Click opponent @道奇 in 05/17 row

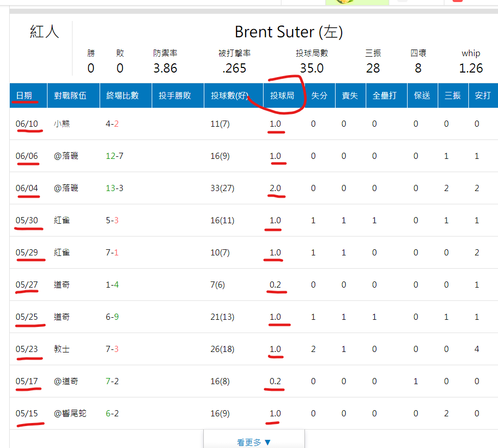66,381
